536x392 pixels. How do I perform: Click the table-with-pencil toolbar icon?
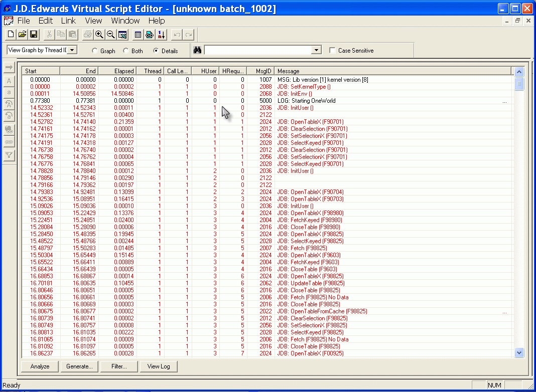coord(122,34)
